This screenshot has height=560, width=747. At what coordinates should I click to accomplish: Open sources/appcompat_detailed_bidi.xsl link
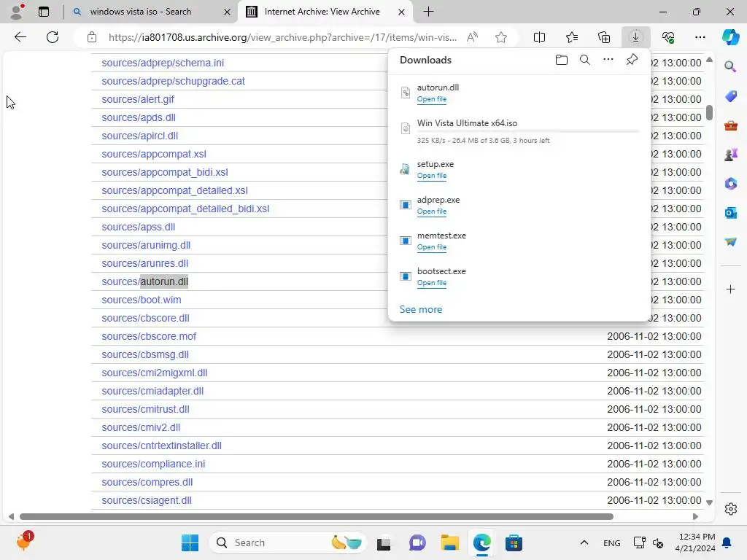185,209
